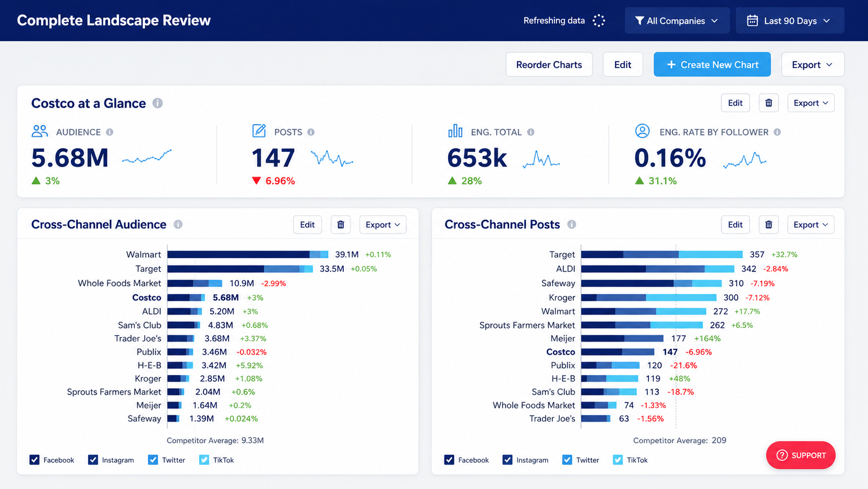Click the engagement total sparkline chart

(541, 159)
